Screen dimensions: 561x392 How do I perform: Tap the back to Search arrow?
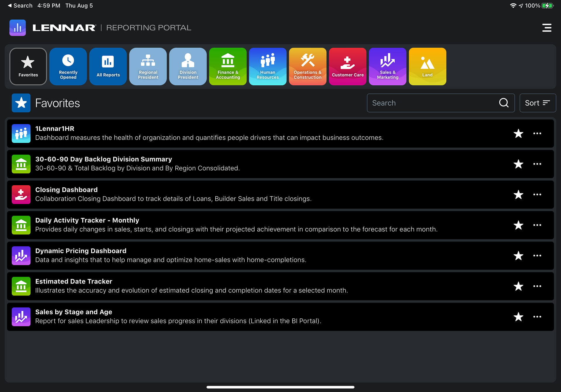pos(10,6)
